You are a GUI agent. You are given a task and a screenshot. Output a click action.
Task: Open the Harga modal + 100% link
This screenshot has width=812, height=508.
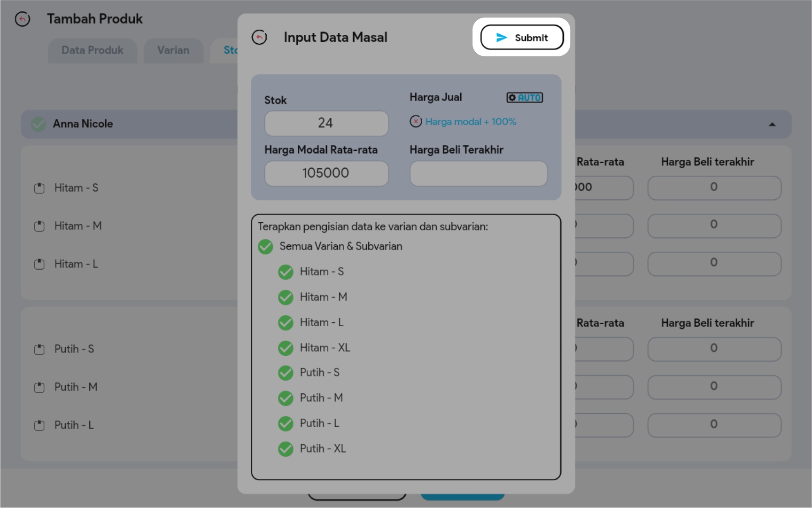pos(471,122)
